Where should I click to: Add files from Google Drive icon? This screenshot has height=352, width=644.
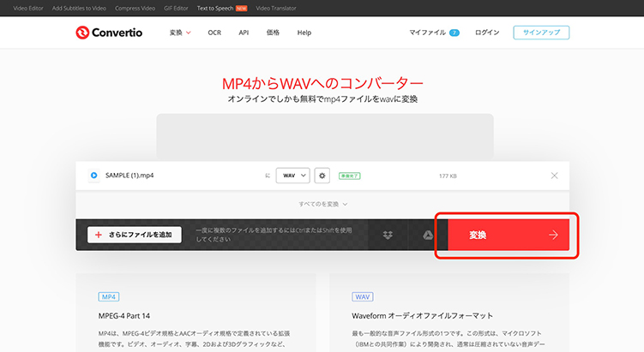[428, 235]
